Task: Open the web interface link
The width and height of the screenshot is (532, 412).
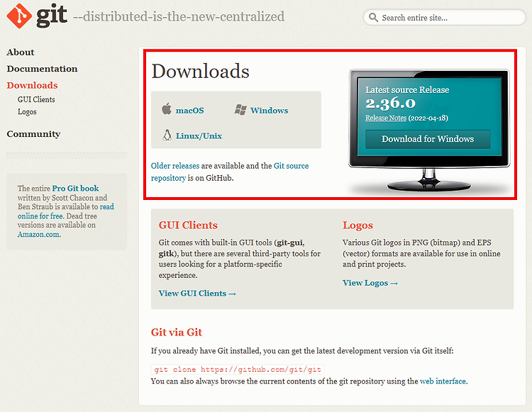Action: coord(443,381)
